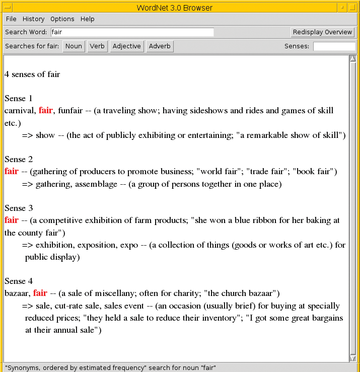The height and width of the screenshot is (372, 360).
Task: Click the 'the county fair' line
Action: 35,233
